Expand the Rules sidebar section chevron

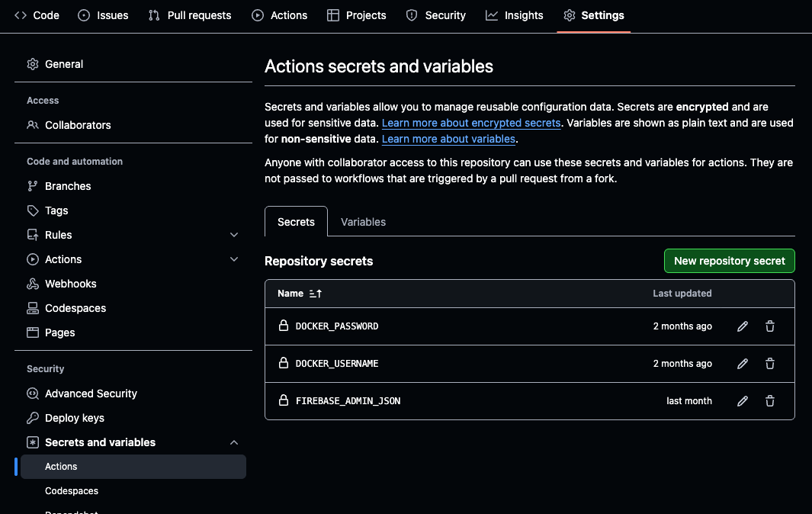pos(234,235)
